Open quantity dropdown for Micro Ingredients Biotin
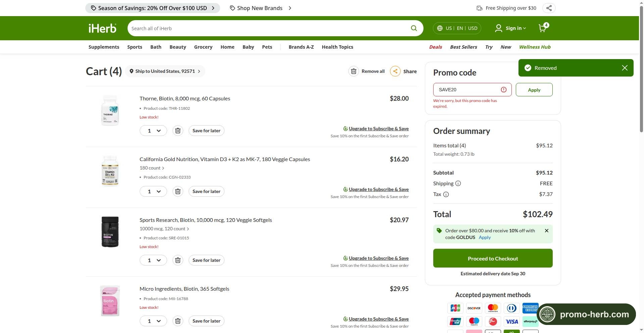Screen dimensions: 644x333 153,321
